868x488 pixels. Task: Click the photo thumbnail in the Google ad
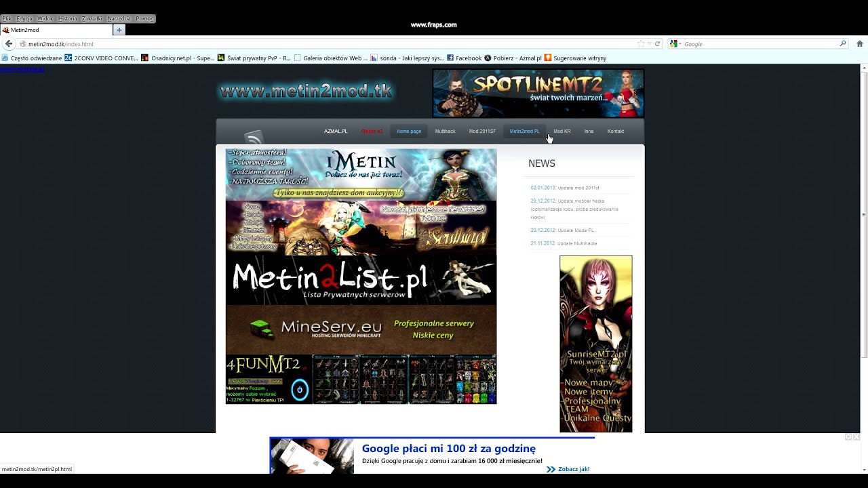313,456
